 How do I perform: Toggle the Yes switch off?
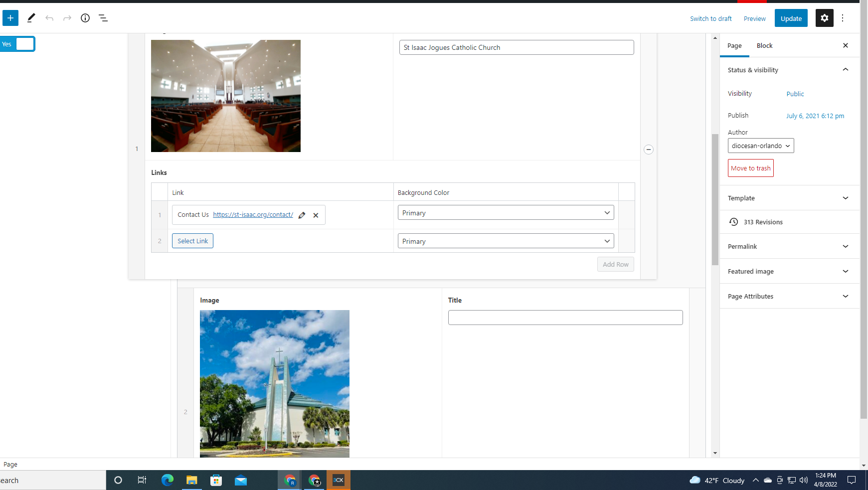pyautogui.click(x=17, y=44)
